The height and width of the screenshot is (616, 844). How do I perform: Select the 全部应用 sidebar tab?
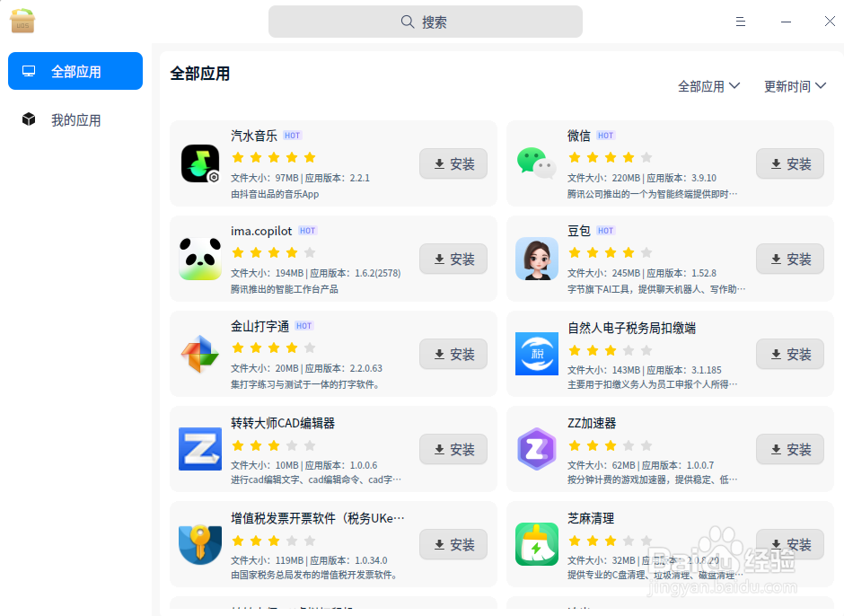pos(75,70)
